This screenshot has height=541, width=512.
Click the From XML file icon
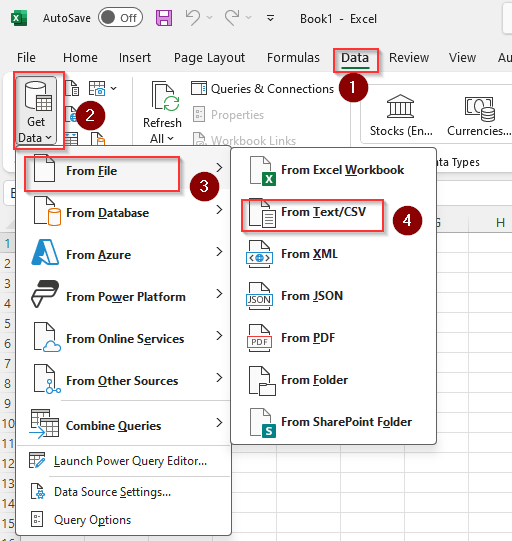click(259, 254)
